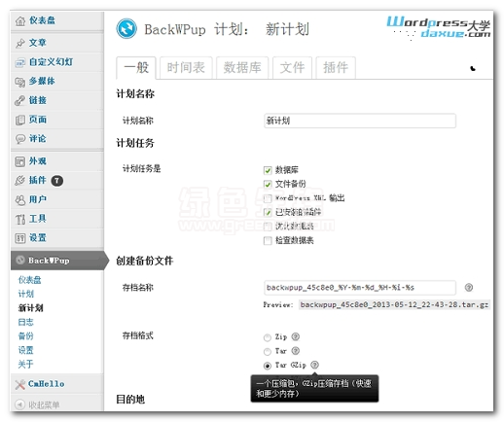
Task: Open BackWPup submenu 仪表盘 link
Action: [30, 280]
